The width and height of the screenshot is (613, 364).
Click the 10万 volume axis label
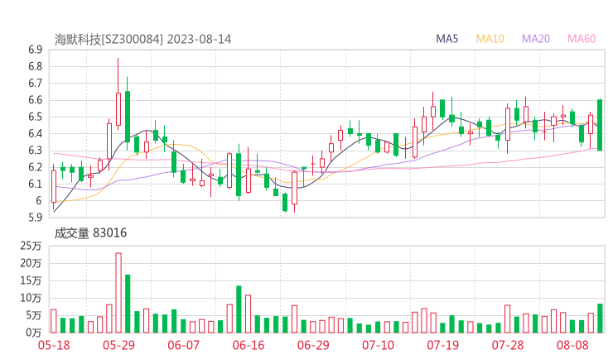[31, 298]
